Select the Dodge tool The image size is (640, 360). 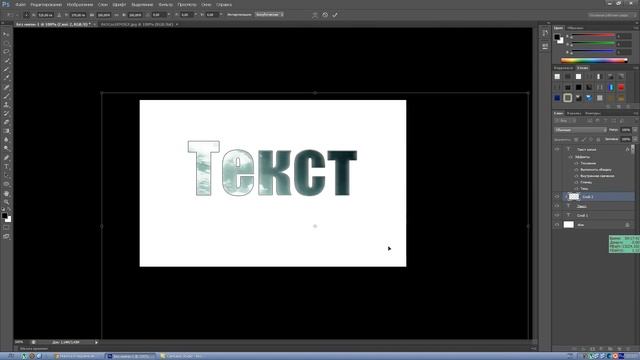pyautogui.click(x=6, y=149)
